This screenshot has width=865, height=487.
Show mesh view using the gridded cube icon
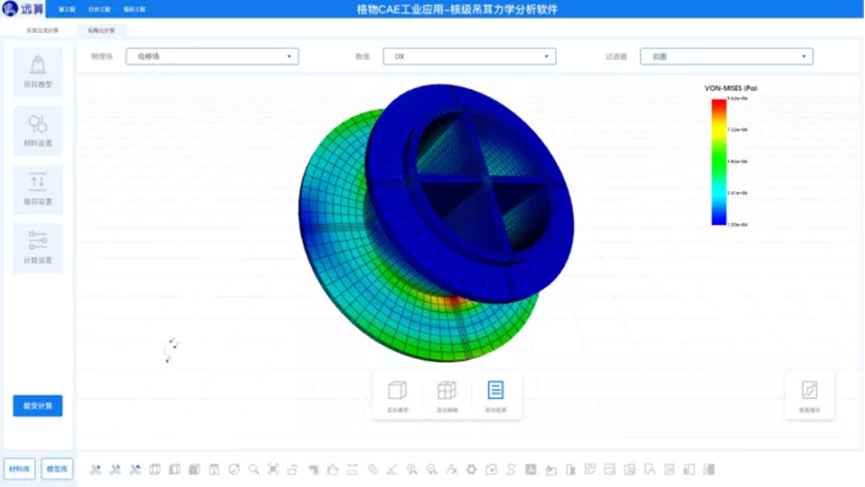[447, 396]
